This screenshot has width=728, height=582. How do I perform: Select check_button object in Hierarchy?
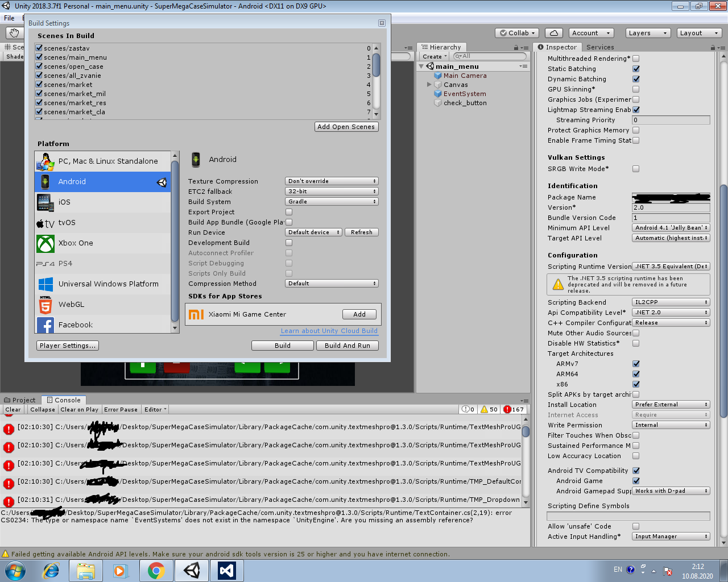point(465,103)
